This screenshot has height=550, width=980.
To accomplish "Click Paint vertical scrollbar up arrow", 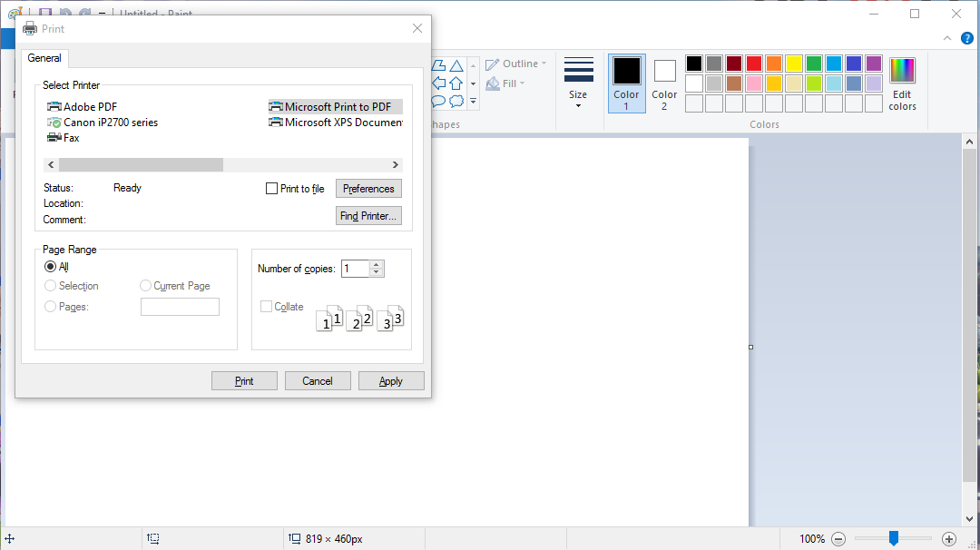I will point(969,142).
